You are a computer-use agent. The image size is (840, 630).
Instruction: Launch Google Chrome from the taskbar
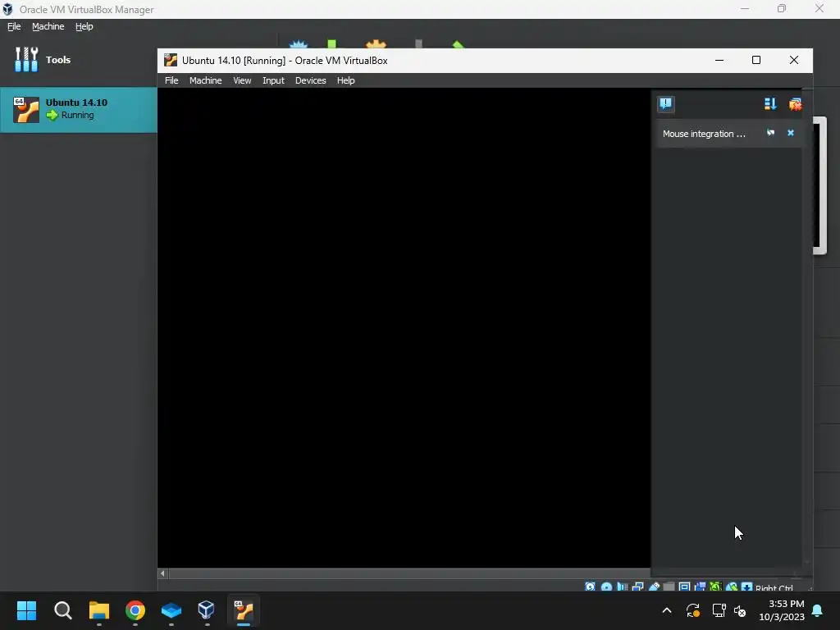[x=135, y=610]
